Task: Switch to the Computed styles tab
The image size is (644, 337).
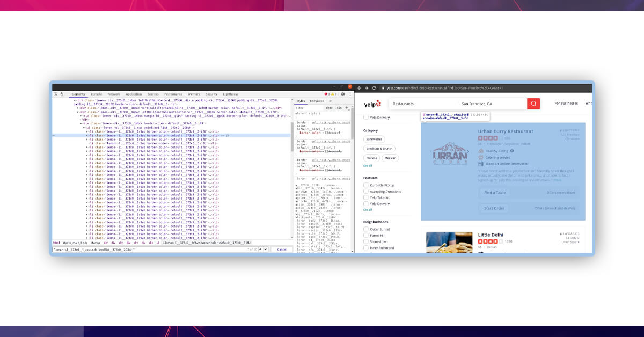Action: (317, 101)
